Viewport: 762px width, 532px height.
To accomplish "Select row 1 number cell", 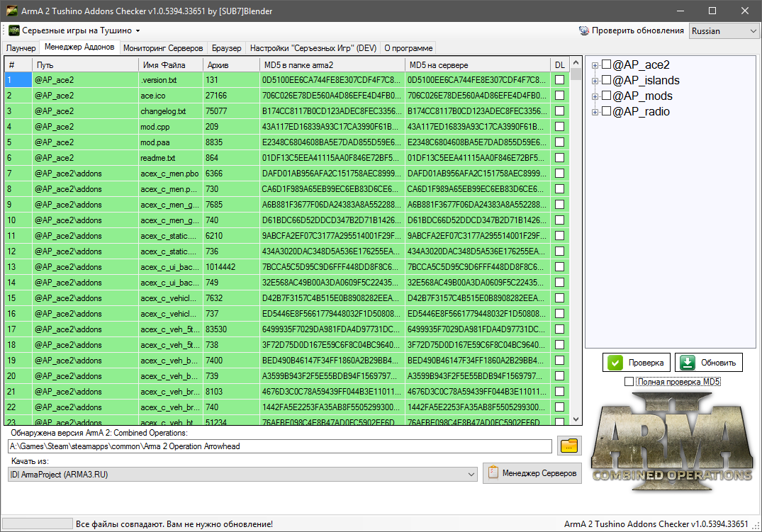I will pos(18,79).
